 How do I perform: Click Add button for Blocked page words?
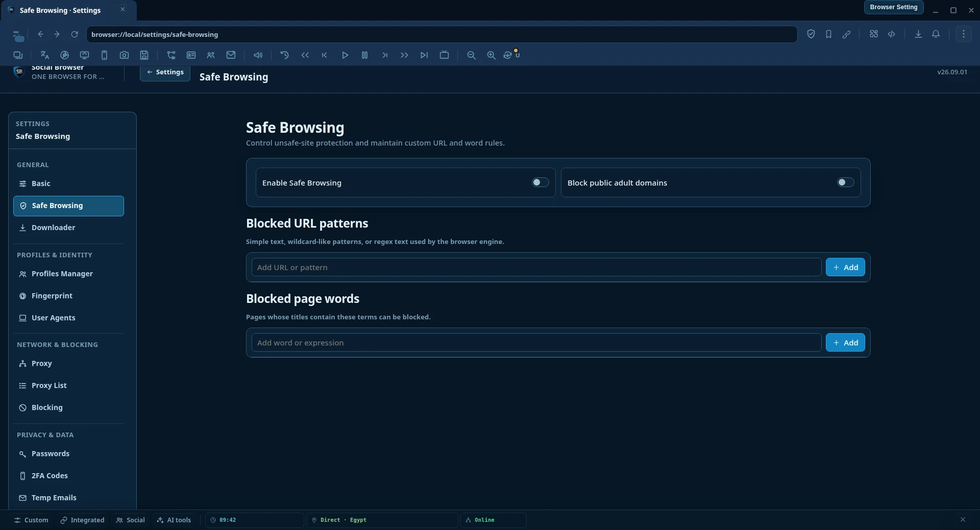[845, 343]
